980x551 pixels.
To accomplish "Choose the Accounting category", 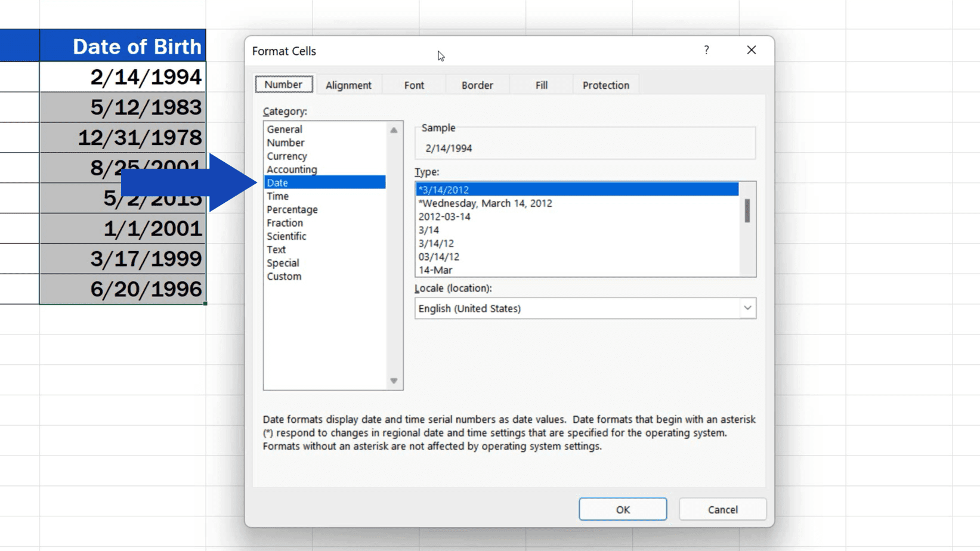I will [x=292, y=169].
